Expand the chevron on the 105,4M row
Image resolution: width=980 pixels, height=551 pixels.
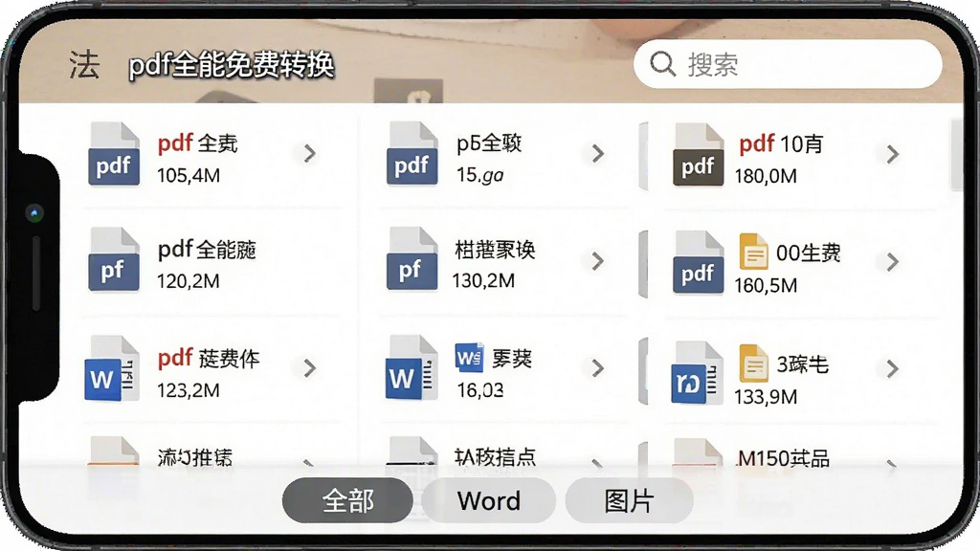309,154
